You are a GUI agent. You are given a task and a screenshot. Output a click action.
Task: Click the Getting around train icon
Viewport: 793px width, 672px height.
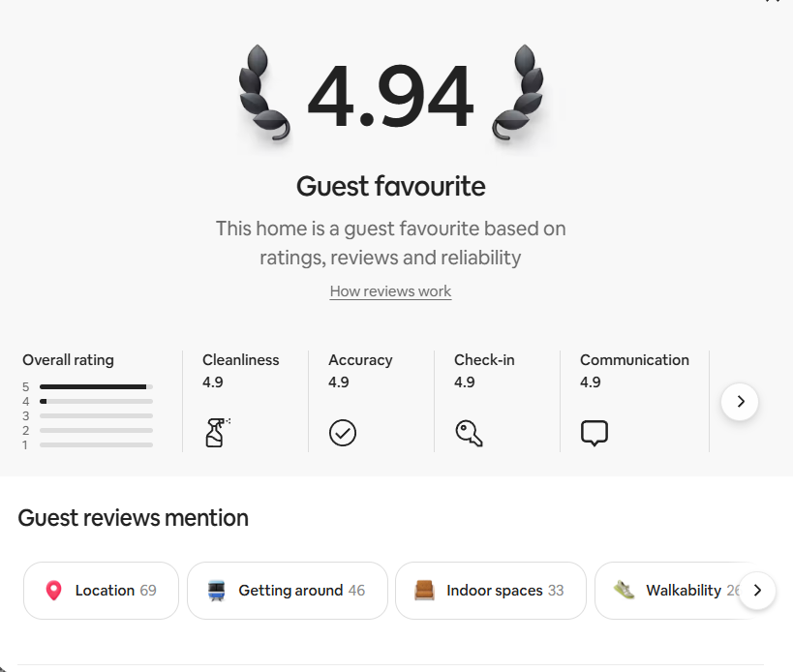217,591
